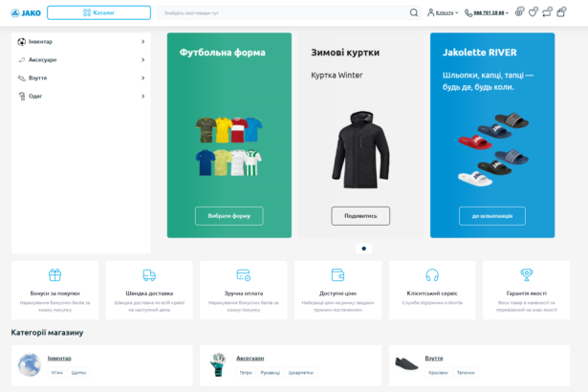Expand the Аксесуари sidebar arrow

(x=142, y=59)
